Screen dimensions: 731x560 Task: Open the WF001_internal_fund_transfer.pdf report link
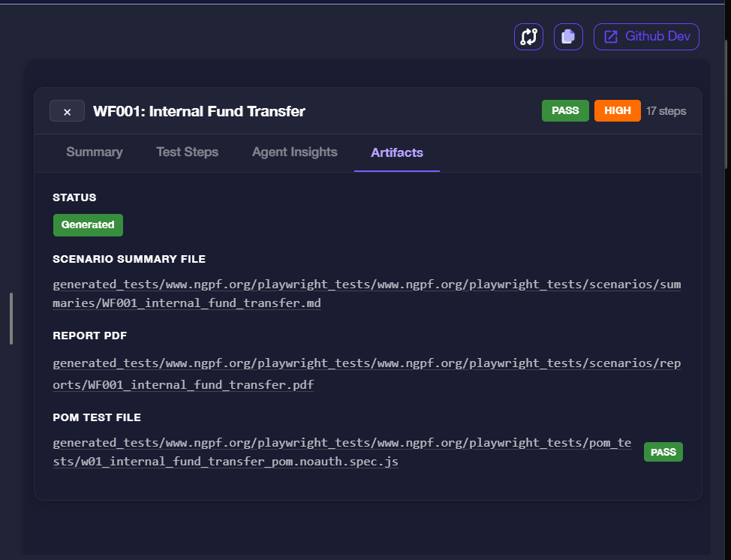[366, 373]
